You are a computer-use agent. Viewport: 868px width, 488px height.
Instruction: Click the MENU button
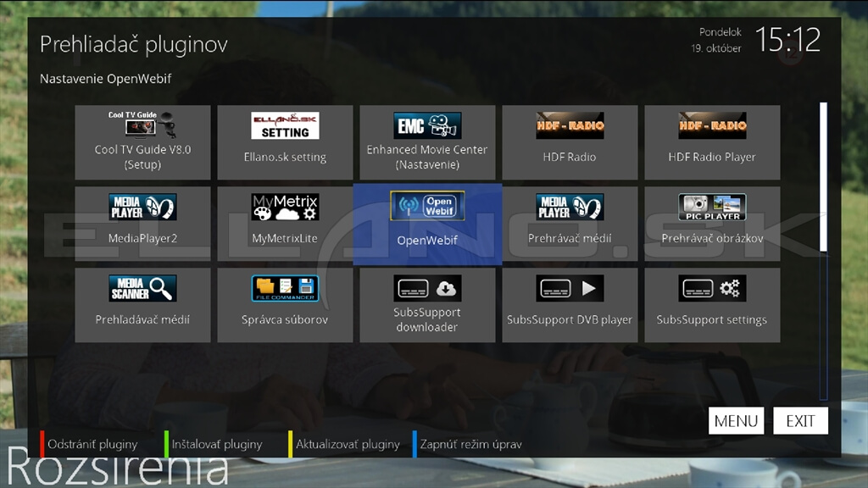pyautogui.click(x=737, y=421)
